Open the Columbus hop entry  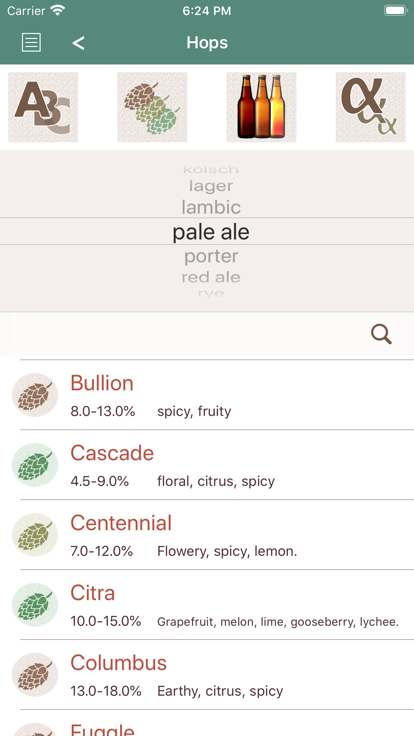point(207,675)
